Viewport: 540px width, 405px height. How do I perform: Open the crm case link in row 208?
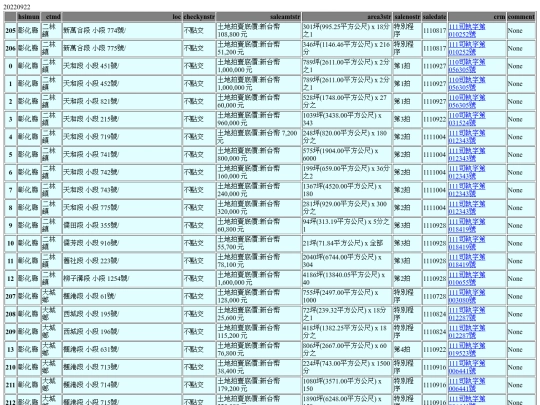[x=467, y=314]
